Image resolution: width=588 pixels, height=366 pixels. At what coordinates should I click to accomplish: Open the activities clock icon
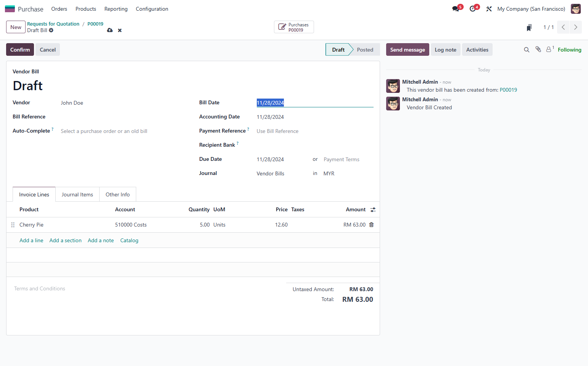(x=473, y=9)
